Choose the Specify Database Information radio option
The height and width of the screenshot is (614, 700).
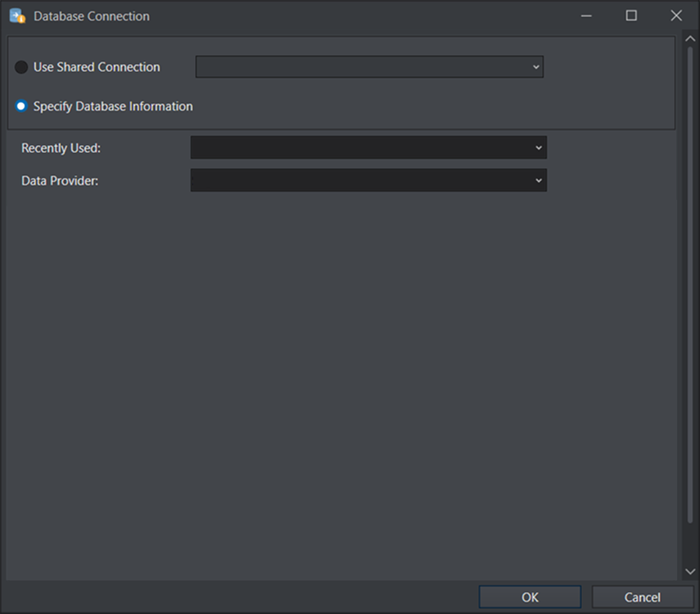pyautogui.click(x=21, y=106)
